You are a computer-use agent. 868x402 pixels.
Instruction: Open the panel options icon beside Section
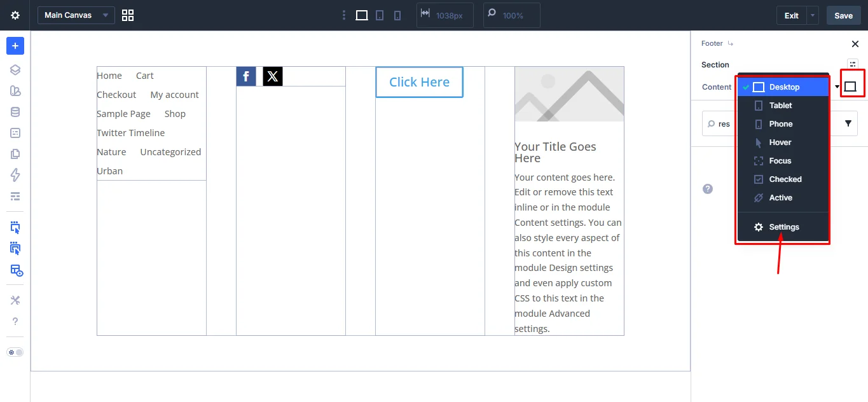tap(853, 64)
